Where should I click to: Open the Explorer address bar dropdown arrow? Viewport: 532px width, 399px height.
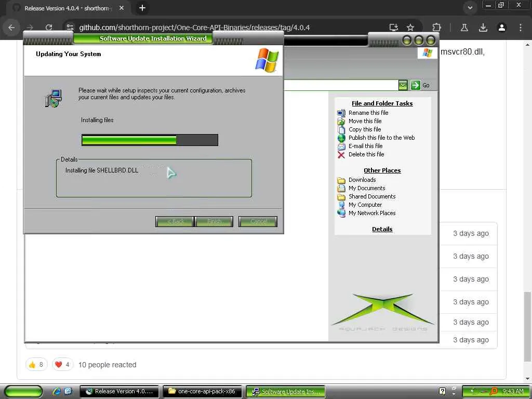pos(403,85)
